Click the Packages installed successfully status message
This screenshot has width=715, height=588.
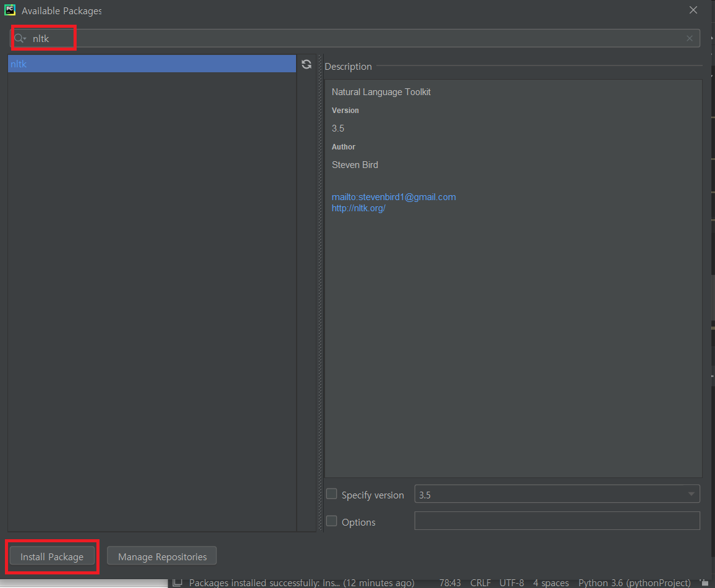coord(302,583)
